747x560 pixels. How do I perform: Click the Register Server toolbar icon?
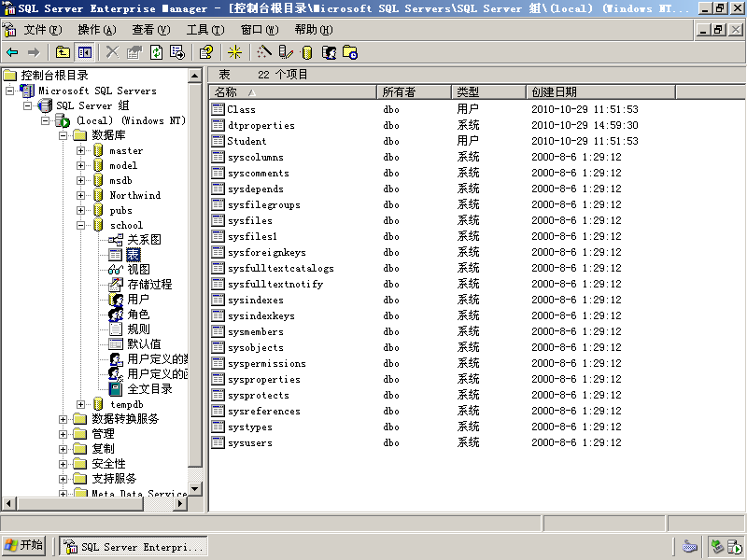click(x=286, y=52)
